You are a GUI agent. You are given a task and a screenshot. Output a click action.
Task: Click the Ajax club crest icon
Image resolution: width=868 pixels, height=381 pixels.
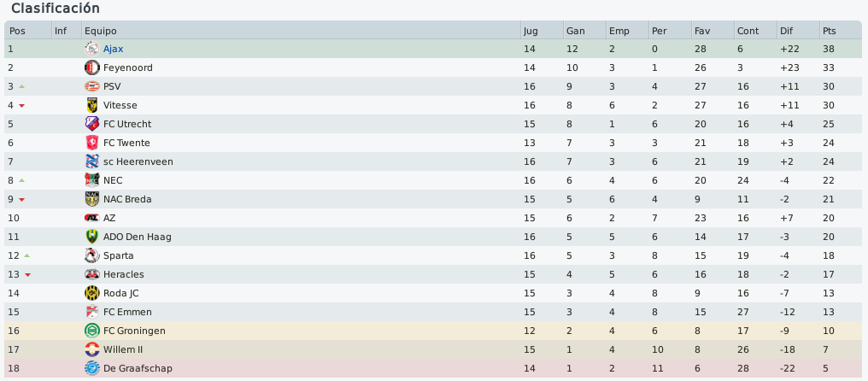[x=91, y=49]
